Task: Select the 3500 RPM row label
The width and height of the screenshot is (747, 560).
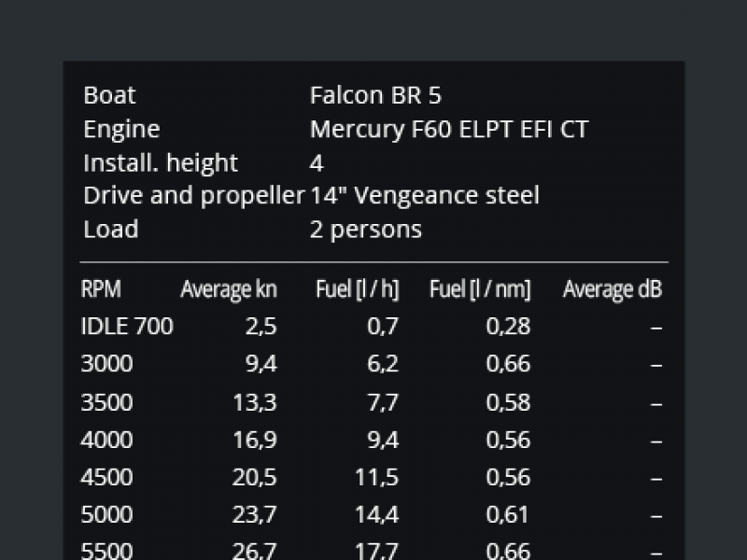Action: click(106, 402)
